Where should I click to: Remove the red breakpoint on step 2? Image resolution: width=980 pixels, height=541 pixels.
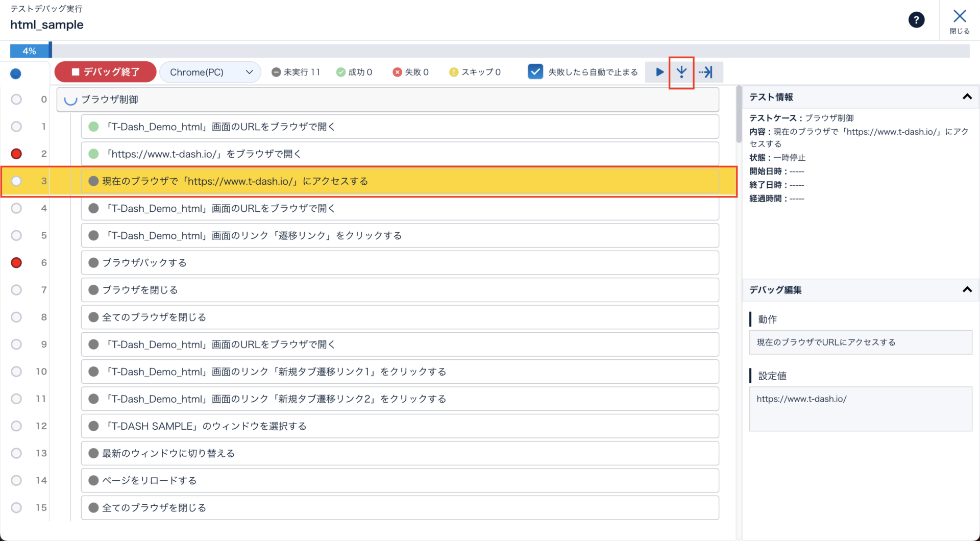pyautogui.click(x=16, y=154)
